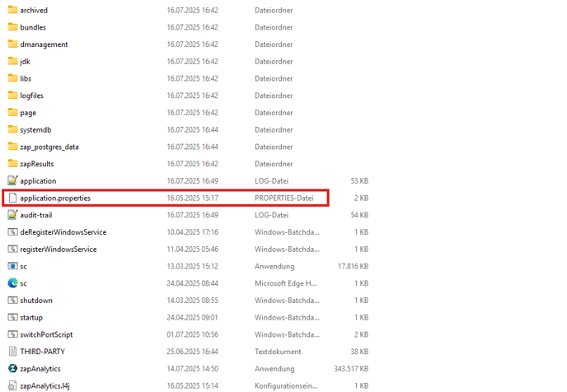
Task: Select the file name 'THIRD-PARTY'
Action: tap(43, 352)
